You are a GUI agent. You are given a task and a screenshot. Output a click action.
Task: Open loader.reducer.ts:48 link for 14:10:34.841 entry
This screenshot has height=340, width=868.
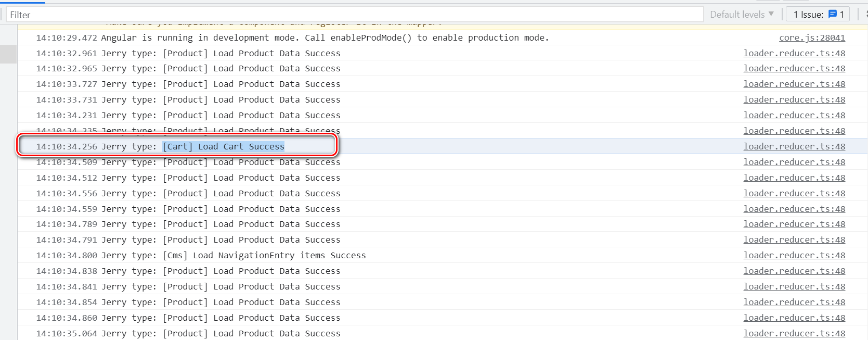794,286
